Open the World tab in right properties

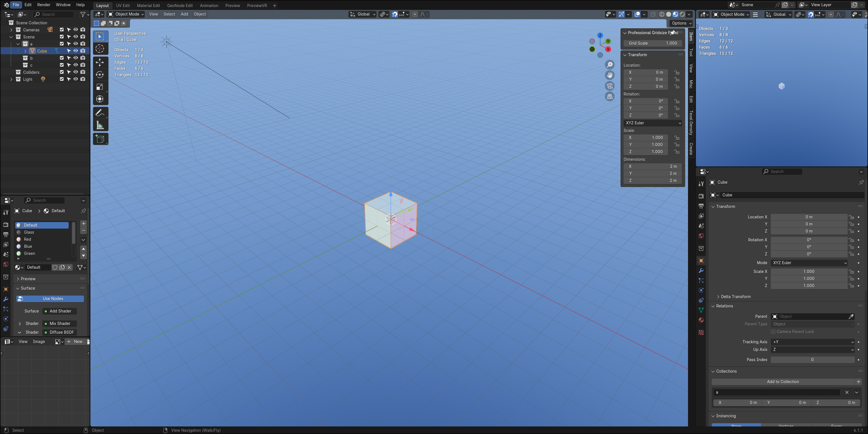701,236
